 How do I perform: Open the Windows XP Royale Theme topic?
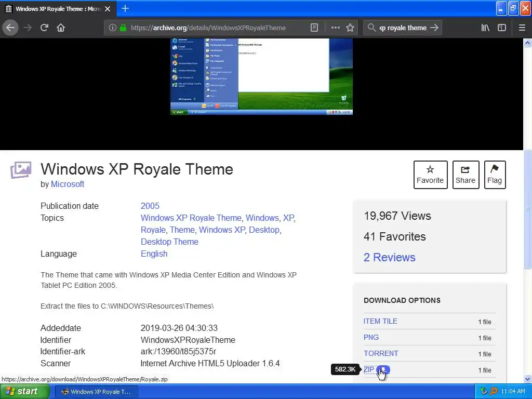191,218
